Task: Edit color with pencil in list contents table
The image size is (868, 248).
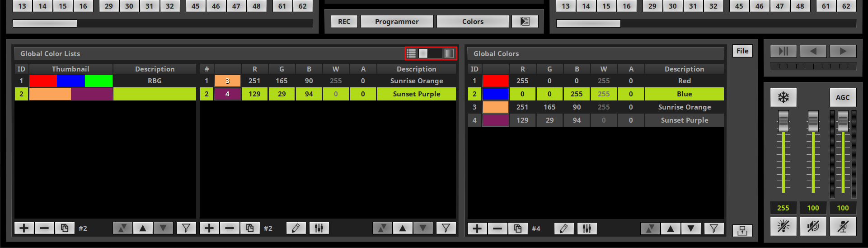Action: pyautogui.click(x=296, y=228)
